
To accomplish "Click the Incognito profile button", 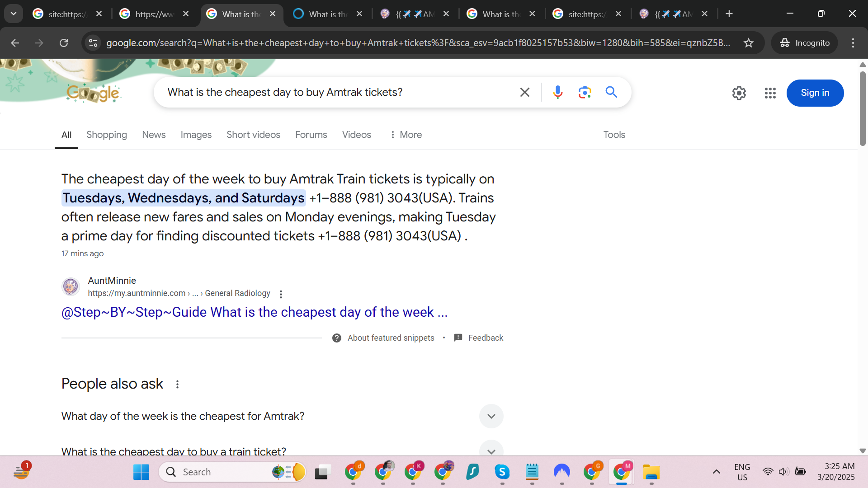I will pyautogui.click(x=805, y=43).
